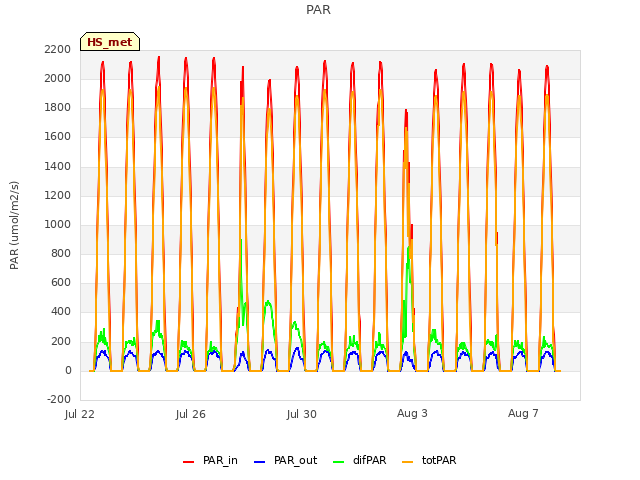Viewport: 640px width, 480px height.
Task: Click the Jul 30 x-axis tick label
Action: tap(302, 414)
